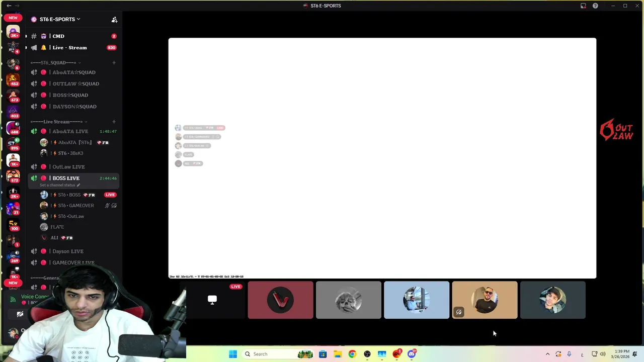Create a channel in the Live Stream category with its plus
644x362 pixels.
coord(114,122)
